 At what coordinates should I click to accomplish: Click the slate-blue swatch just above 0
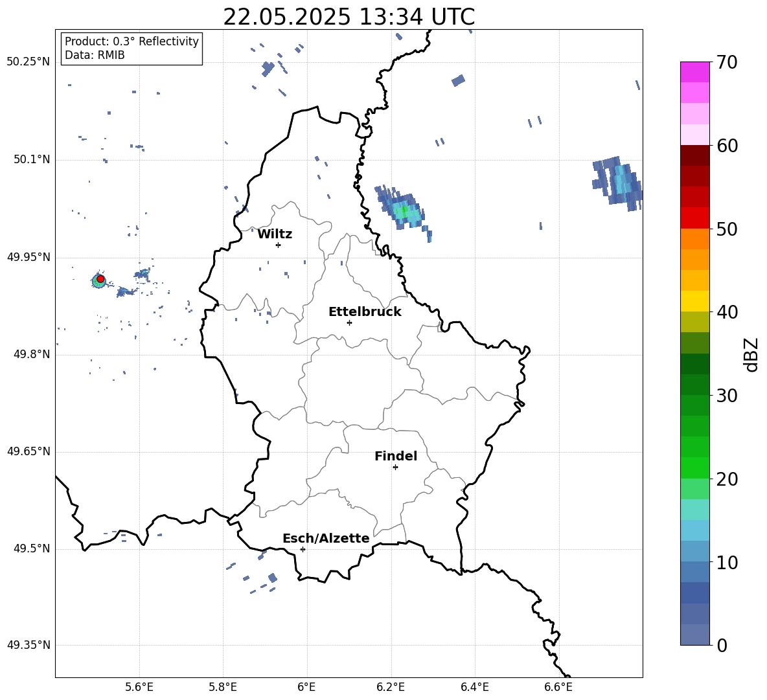coord(695,635)
